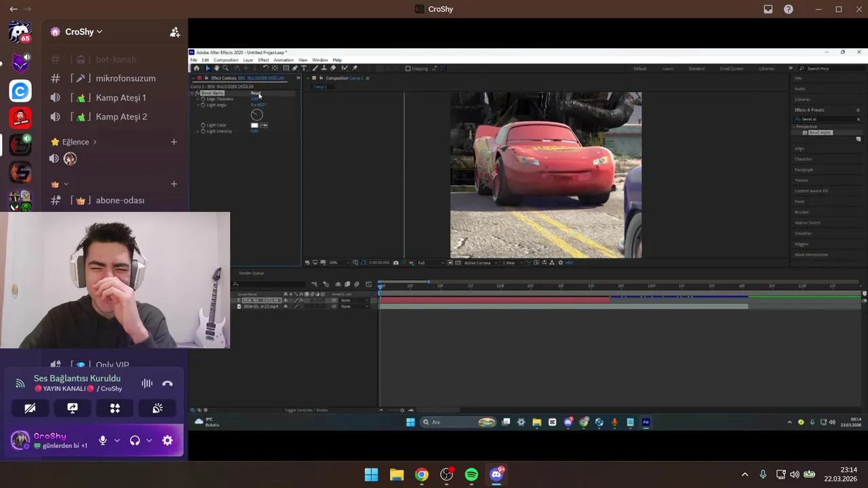The image size is (868, 488).
Task: Open the voice noise suppression waveform icon
Action: click(147, 384)
